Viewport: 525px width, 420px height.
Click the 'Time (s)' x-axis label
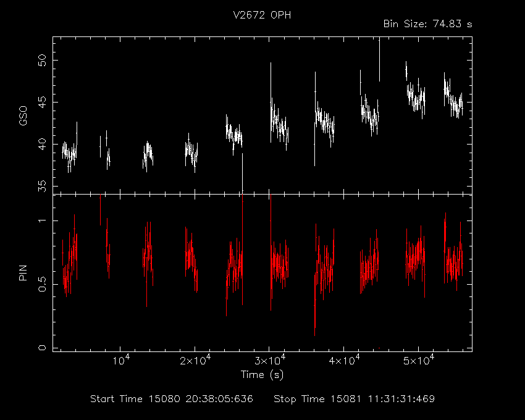pos(262,374)
